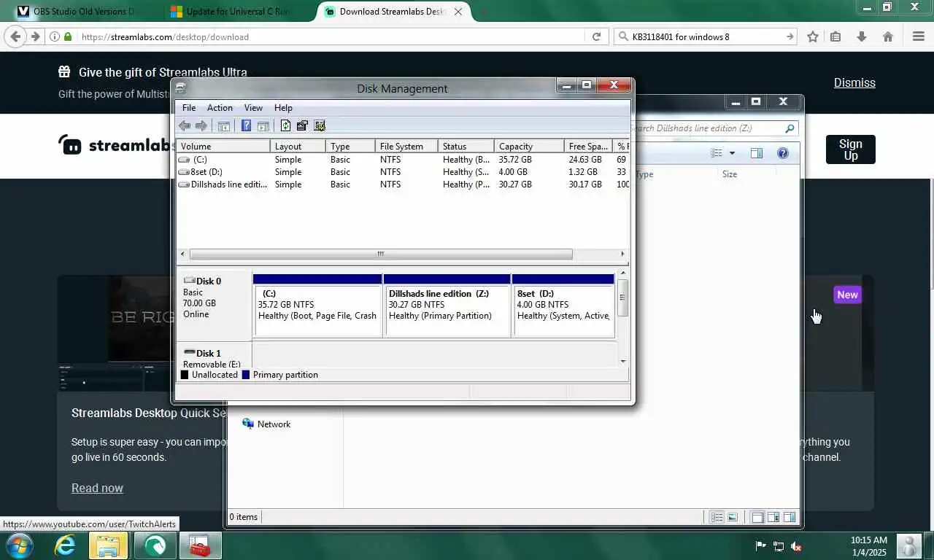Open Internet Explorer from the taskbar
This screenshot has width=934, height=560.
[66, 545]
